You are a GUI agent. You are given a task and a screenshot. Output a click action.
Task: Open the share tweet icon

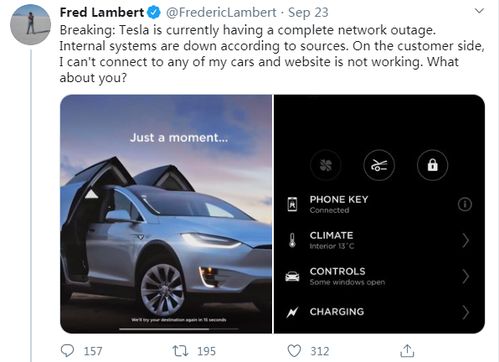pos(407,351)
